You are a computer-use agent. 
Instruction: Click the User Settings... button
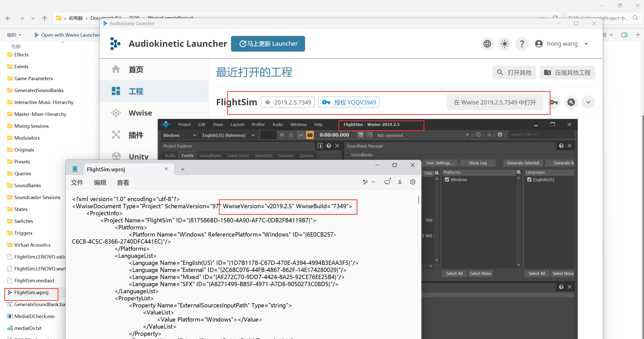(x=440, y=163)
